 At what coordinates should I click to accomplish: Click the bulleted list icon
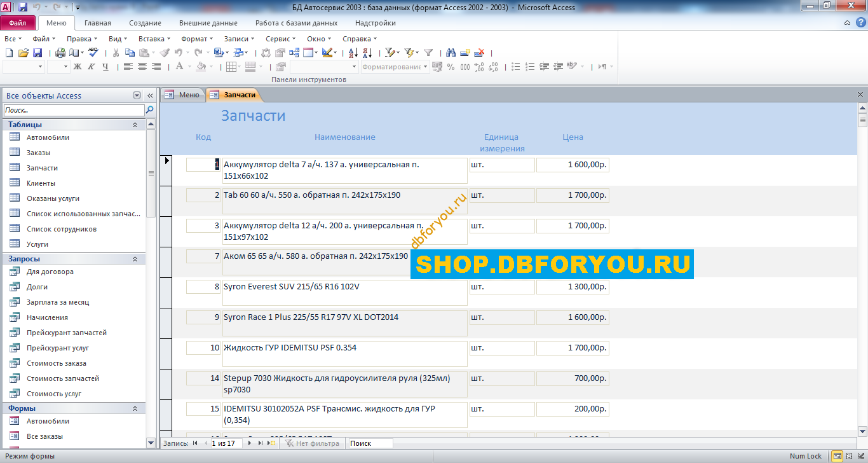(x=515, y=67)
